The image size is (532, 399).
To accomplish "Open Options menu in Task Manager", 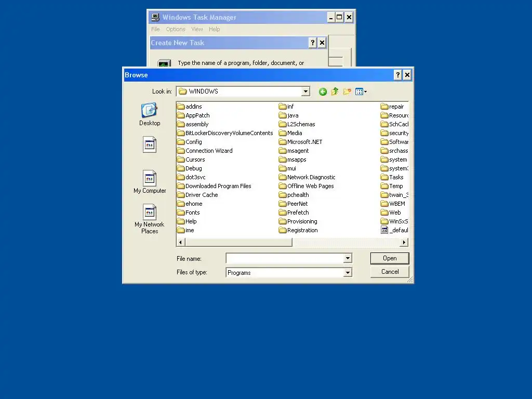I will (x=176, y=29).
